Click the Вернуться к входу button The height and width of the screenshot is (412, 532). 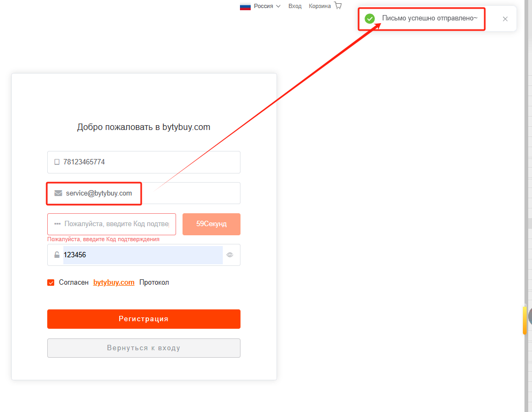[144, 348]
